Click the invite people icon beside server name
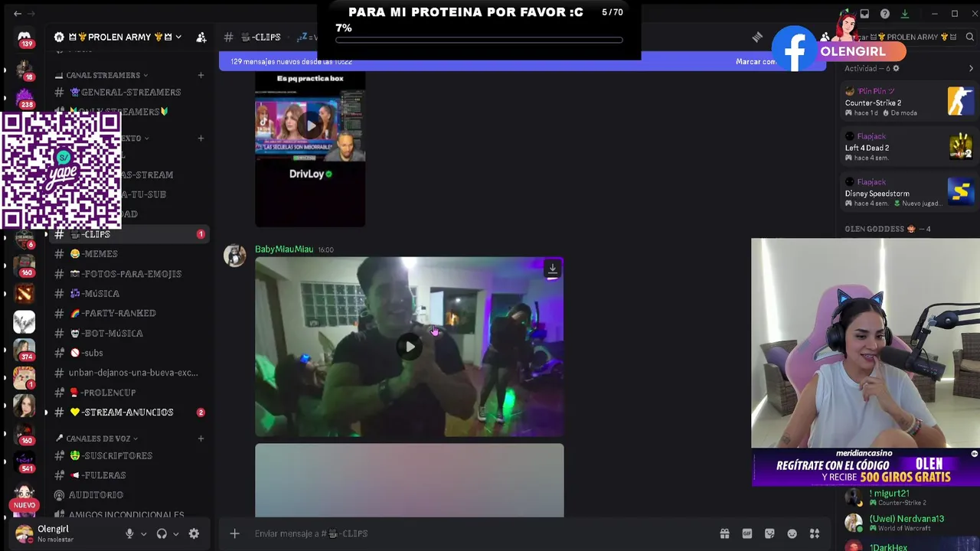Image resolution: width=980 pixels, height=551 pixels. 201,37
